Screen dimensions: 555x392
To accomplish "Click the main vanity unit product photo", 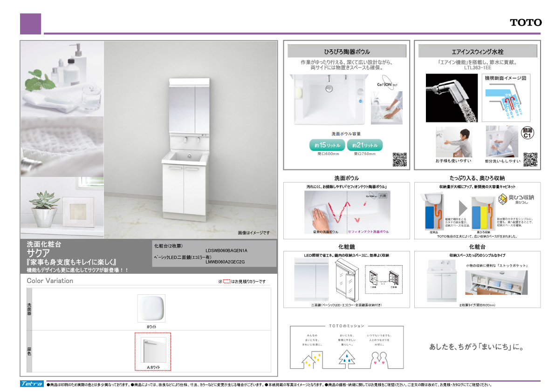I will tap(190, 140).
